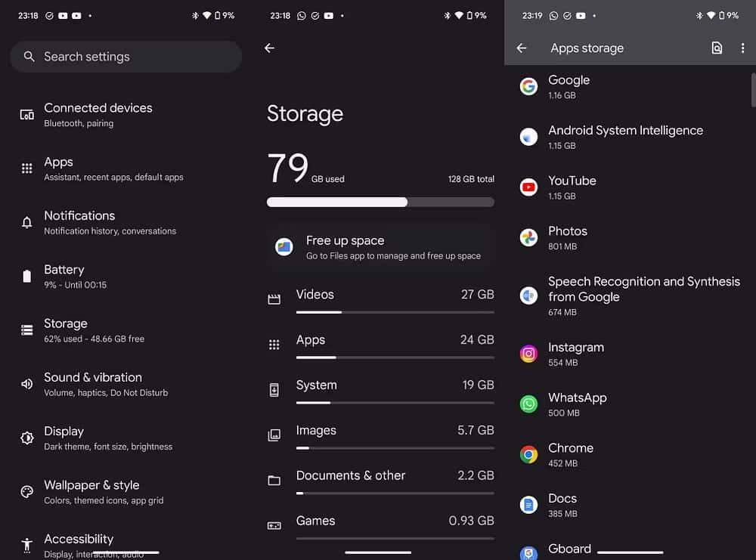The width and height of the screenshot is (756, 560).
Task: Tap the Instagram app icon
Action: coord(528,354)
